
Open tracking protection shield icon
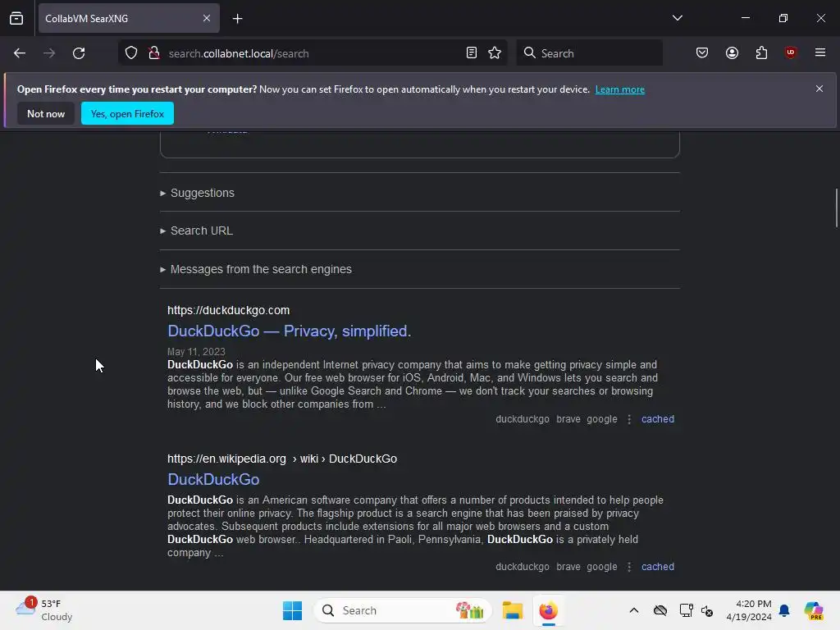coord(131,53)
